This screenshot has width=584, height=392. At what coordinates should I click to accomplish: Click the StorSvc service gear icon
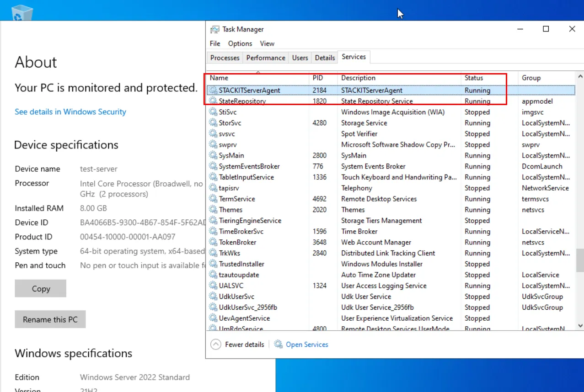213,122
